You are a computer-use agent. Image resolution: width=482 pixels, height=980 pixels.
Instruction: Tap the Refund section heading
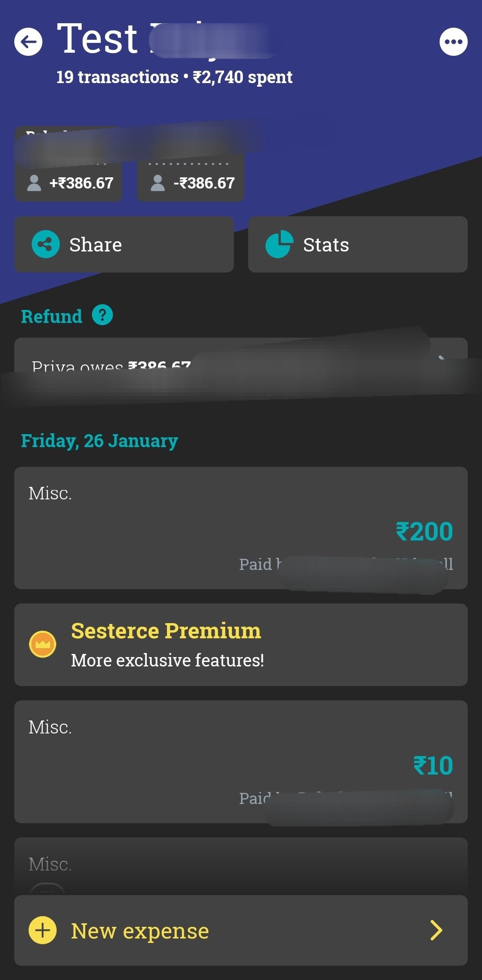pos(52,316)
